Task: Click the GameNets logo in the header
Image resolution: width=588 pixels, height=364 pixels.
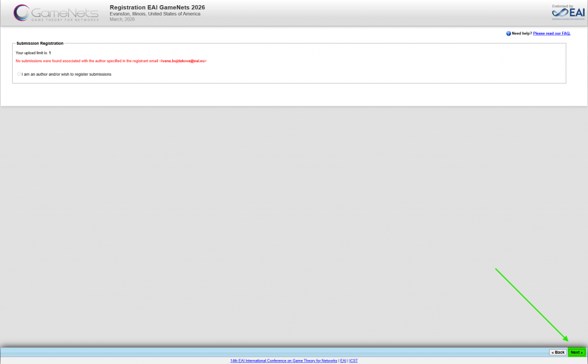Action: [56, 12]
